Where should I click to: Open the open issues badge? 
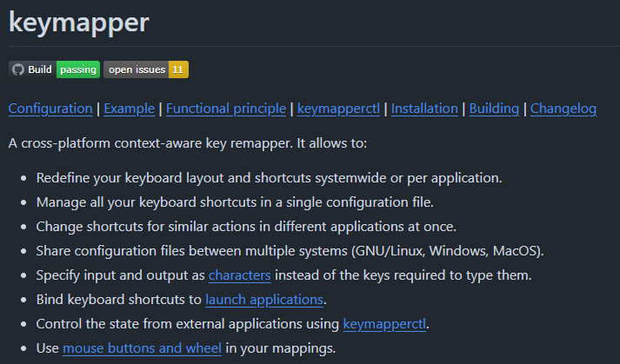coord(137,69)
